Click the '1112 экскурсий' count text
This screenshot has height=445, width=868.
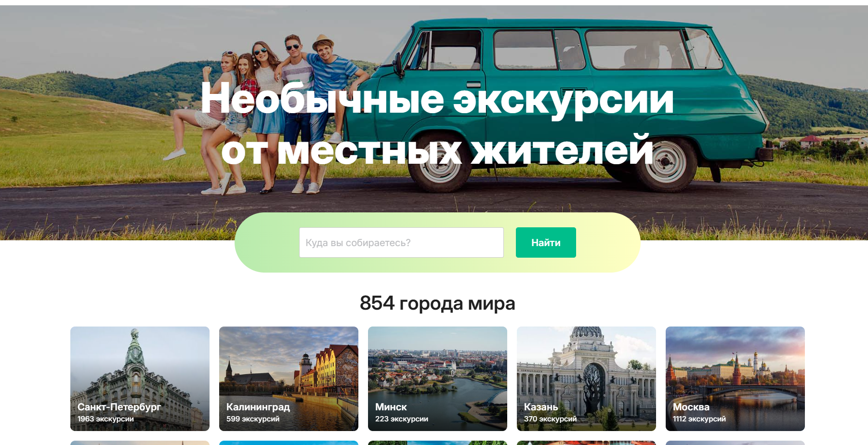(699, 419)
